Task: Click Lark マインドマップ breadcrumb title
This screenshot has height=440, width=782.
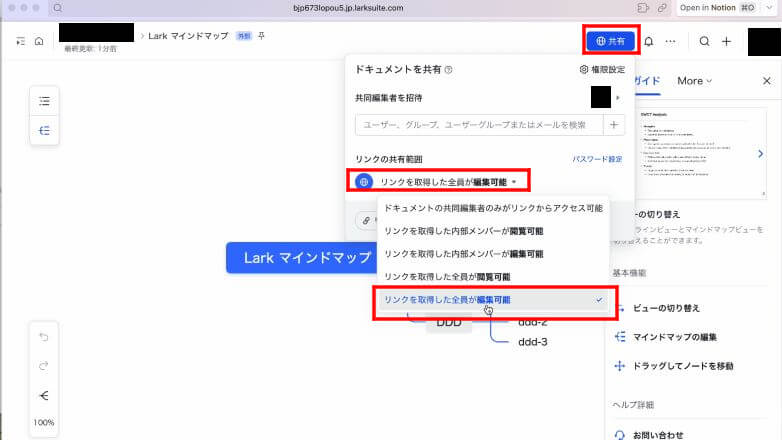Action: coord(188,36)
